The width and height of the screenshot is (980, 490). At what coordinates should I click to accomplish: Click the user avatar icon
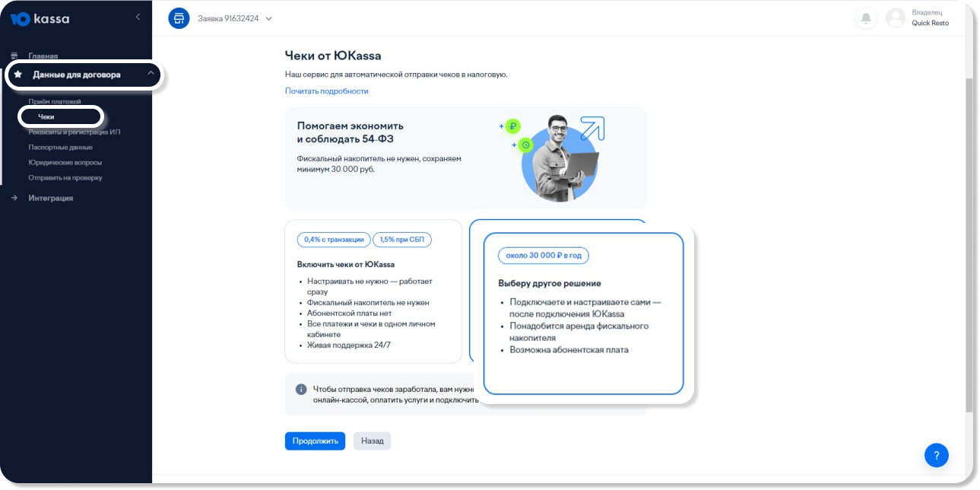896,18
